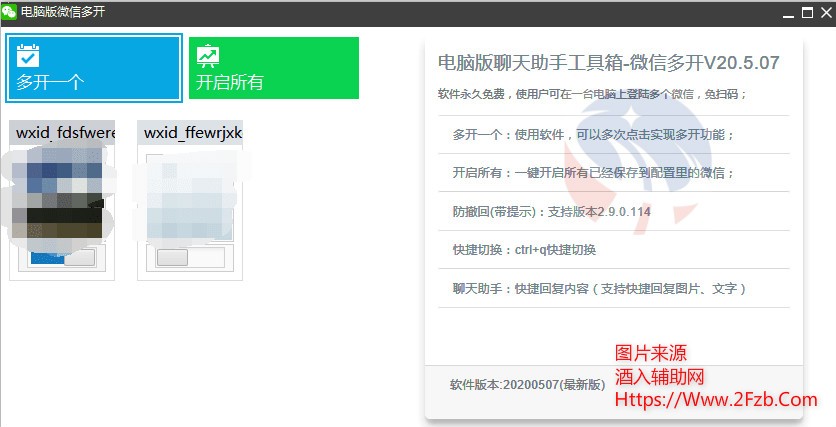Click the 开启所有 feature description row

pos(614,173)
